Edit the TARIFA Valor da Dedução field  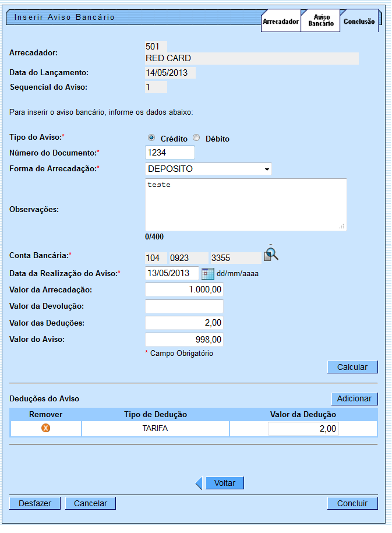pyautogui.click(x=303, y=429)
